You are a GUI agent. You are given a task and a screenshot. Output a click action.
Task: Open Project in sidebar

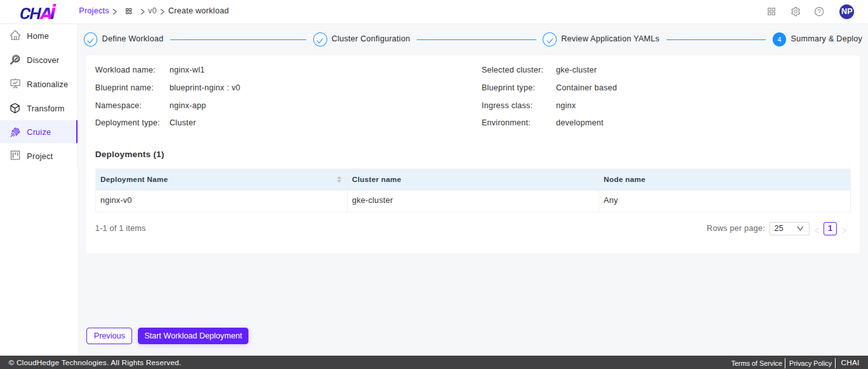pyautogui.click(x=39, y=157)
